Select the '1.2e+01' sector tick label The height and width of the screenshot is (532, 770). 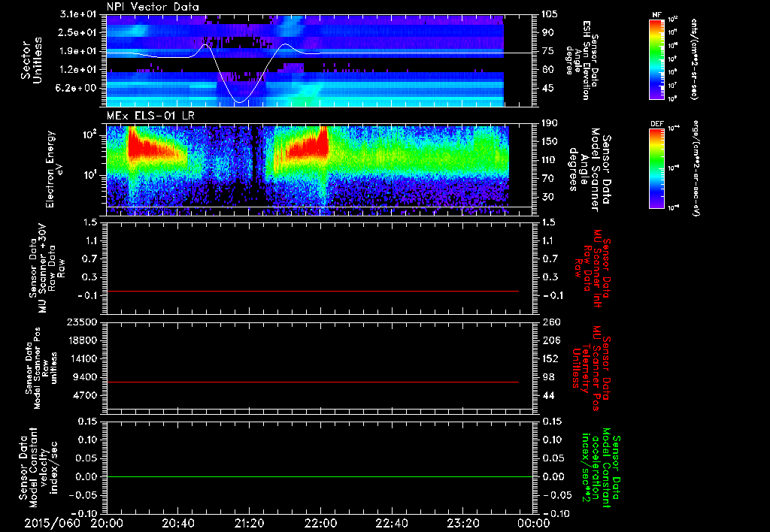click(x=77, y=70)
